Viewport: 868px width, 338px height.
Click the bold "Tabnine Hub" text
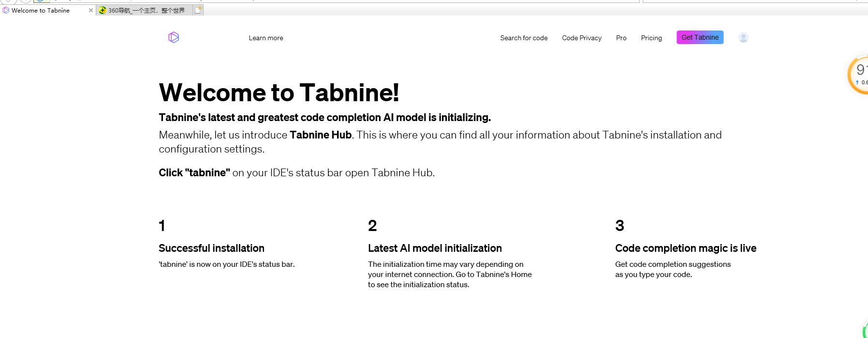coord(321,135)
